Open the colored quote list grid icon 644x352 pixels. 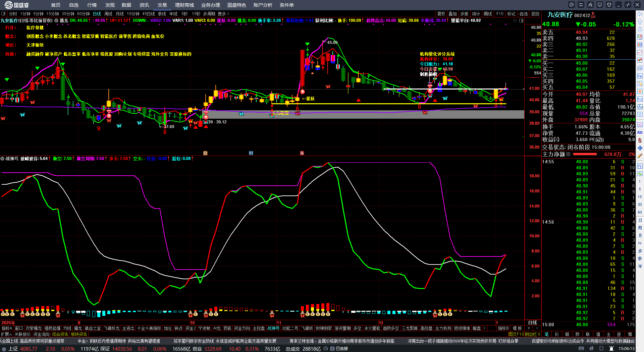640,45
